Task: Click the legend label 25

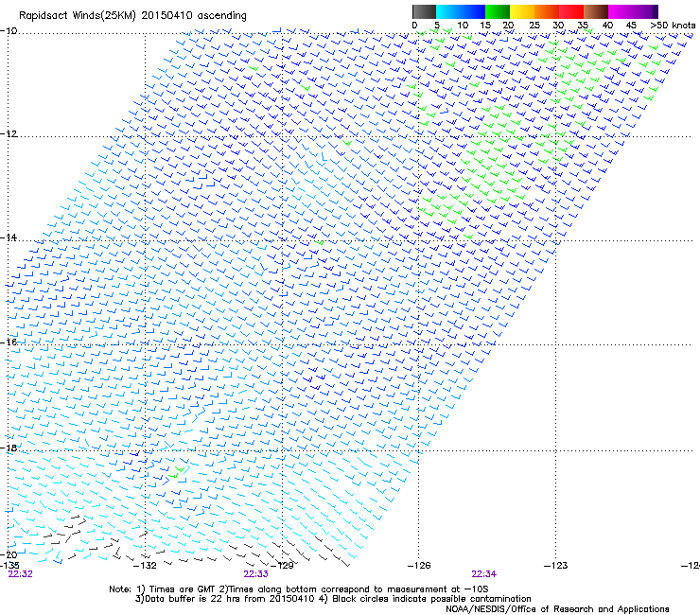Action: point(534,26)
